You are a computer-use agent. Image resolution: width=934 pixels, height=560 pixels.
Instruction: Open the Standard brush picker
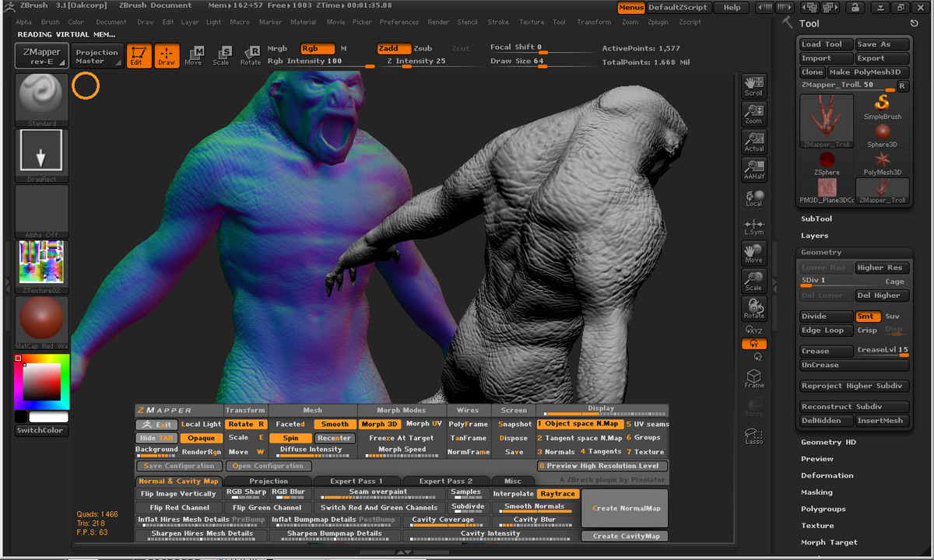(x=42, y=100)
